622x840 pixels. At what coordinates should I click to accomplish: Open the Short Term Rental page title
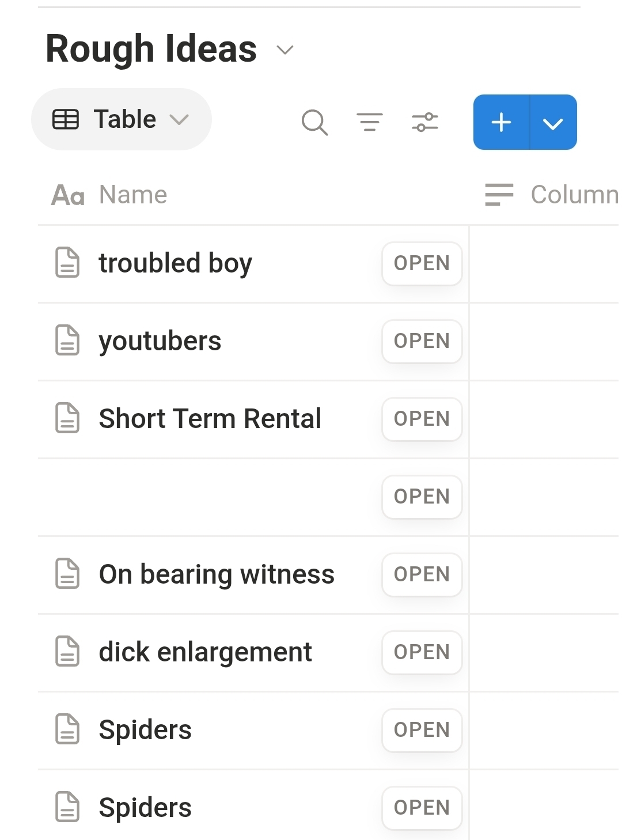pyautogui.click(x=210, y=419)
